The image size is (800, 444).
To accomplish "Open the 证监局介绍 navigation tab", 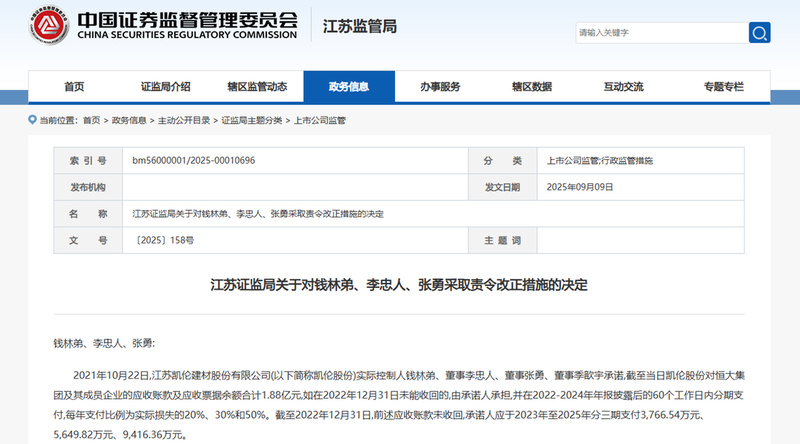I will (166, 87).
